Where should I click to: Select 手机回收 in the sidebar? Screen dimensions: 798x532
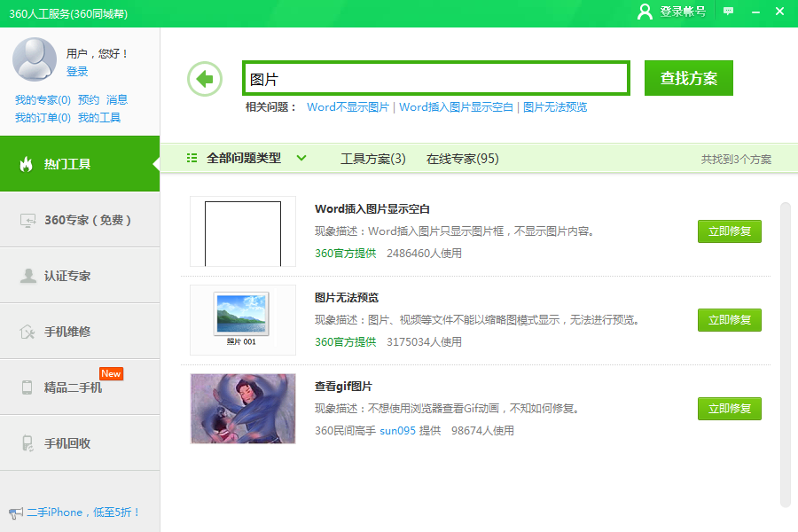coord(80,443)
